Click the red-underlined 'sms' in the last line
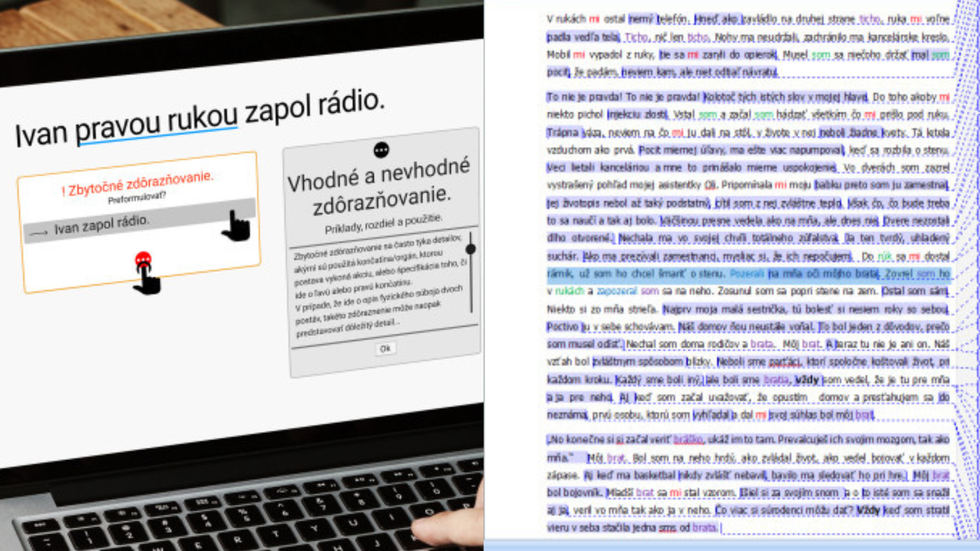This screenshot has height=551, width=980. (667, 528)
